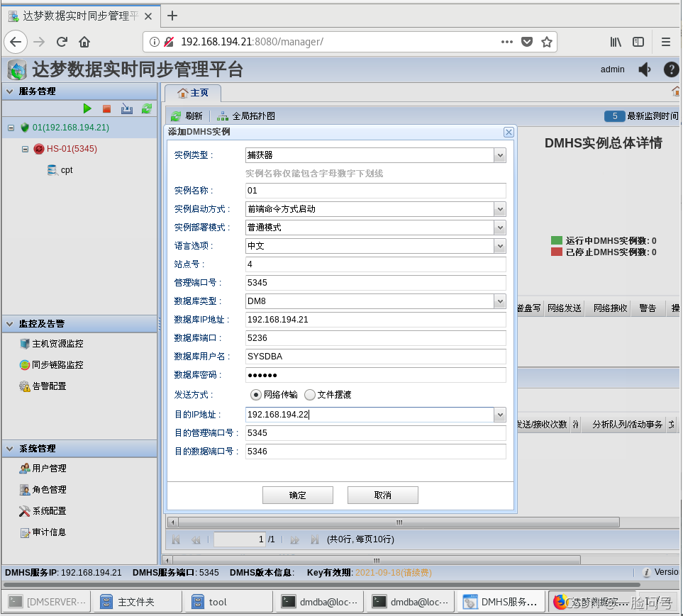This screenshot has width=683, height=616.
Task: Click the import/deploy icon in the service toolbar
Action: (127, 109)
